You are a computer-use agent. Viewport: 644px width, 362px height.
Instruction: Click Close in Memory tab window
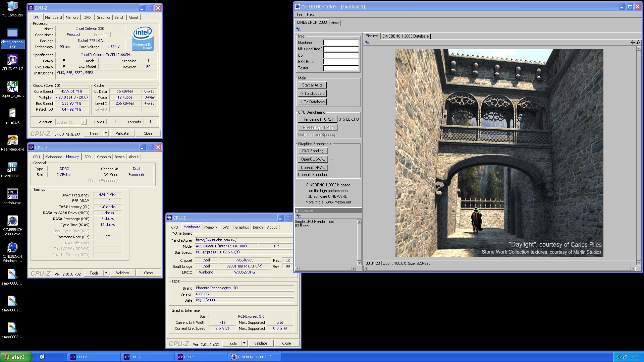148,273
